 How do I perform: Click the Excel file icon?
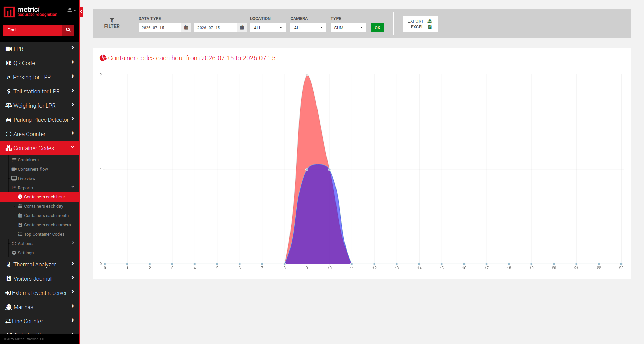tap(430, 27)
